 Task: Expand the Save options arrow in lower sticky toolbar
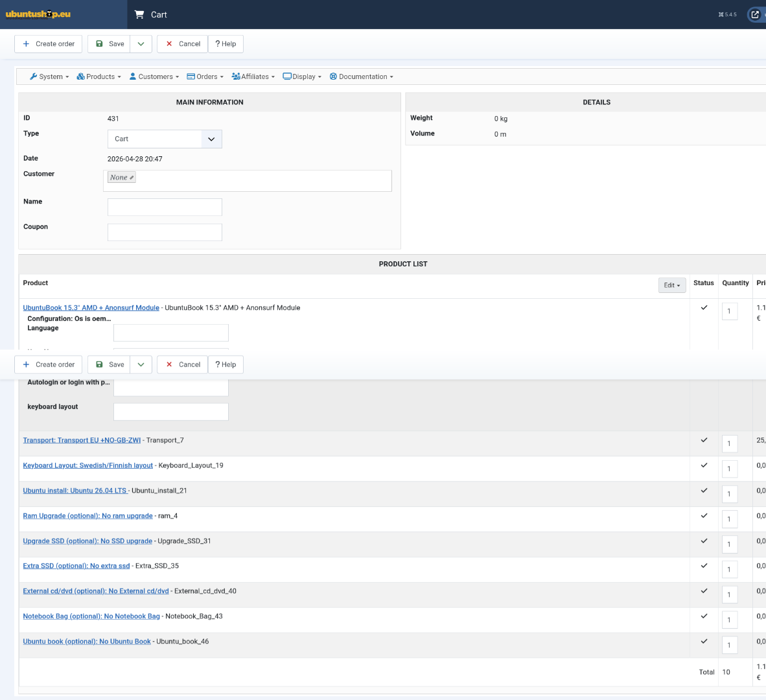(x=141, y=364)
